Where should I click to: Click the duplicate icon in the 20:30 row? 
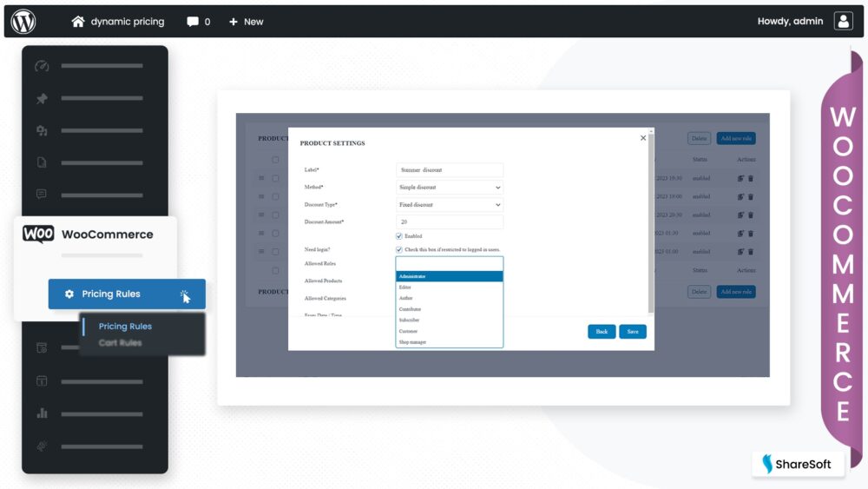pyautogui.click(x=740, y=215)
